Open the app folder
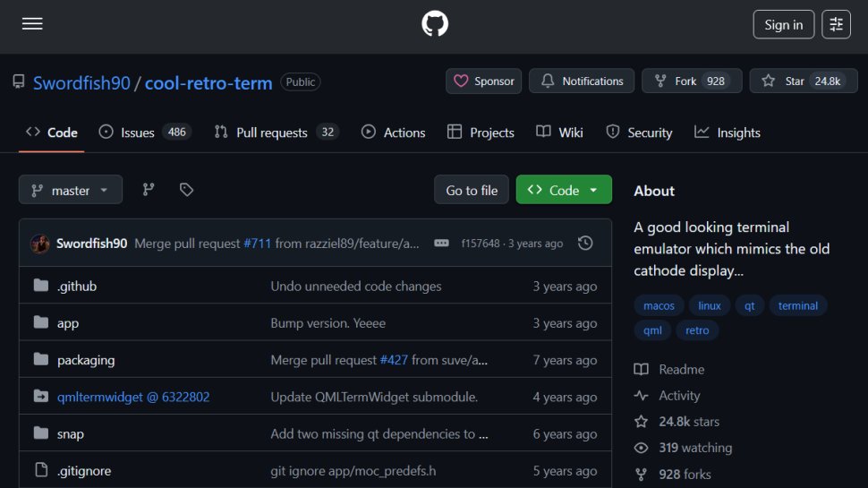 tap(68, 323)
